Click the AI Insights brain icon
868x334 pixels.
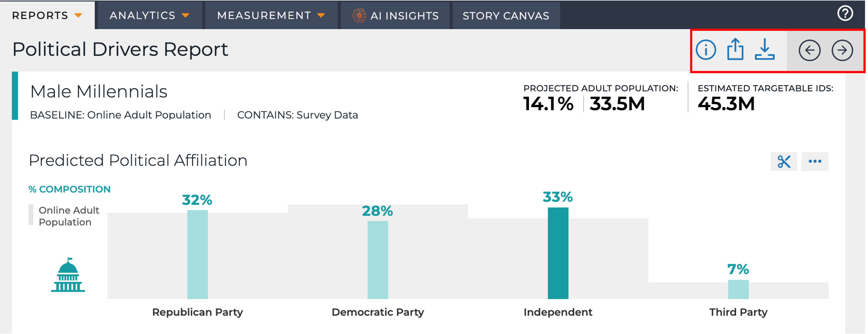pyautogui.click(x=359, y=15)
